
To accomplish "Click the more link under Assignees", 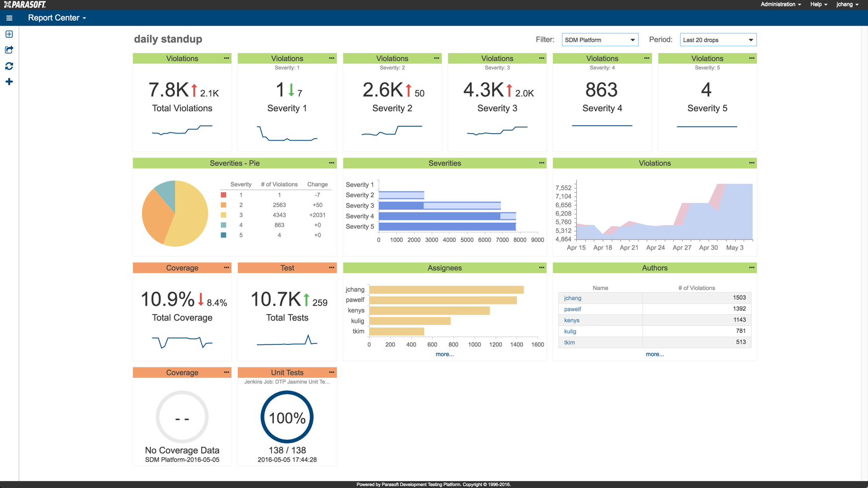I will pyautogui.click(x=444, y=354).
